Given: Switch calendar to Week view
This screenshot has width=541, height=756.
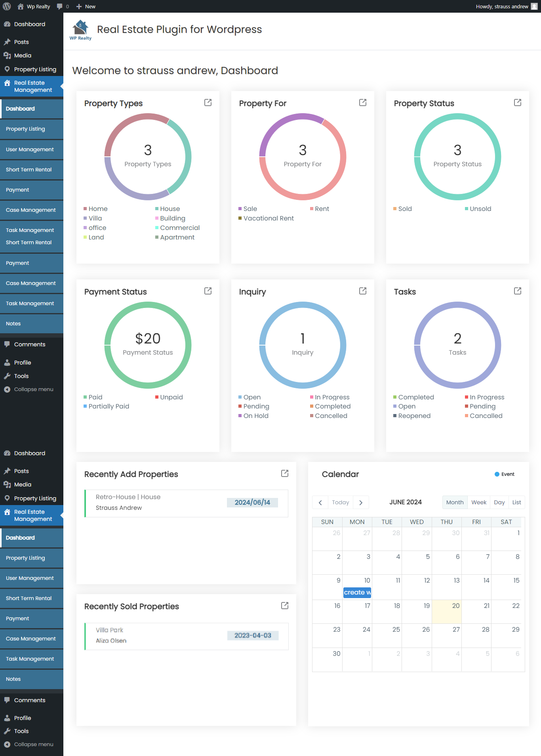Looking at the screenshot, I should point(479,502).
